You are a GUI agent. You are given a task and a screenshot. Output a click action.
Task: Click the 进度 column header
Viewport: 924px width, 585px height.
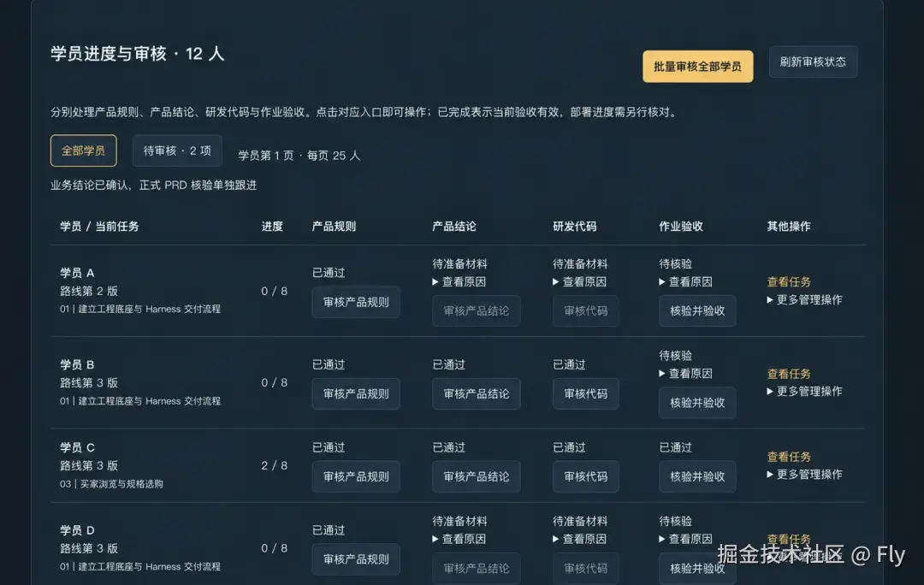[272, 227]
